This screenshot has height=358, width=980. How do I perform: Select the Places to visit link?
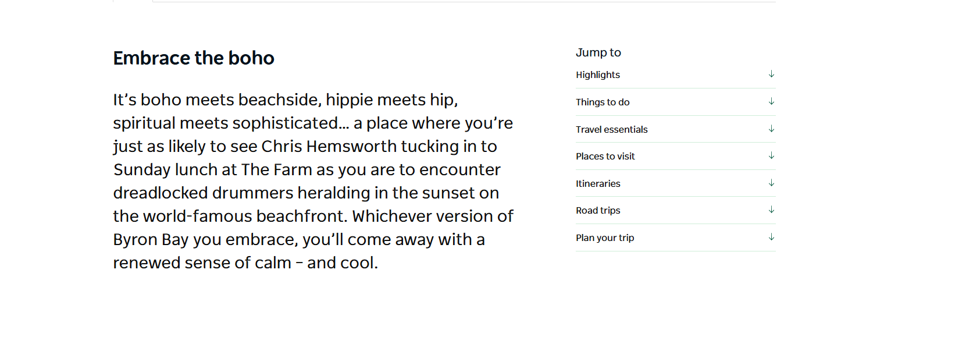coord(605,156)
